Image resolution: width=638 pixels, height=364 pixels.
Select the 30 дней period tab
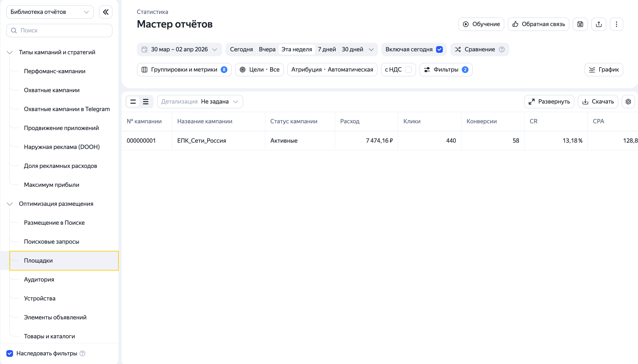(352, 49)
